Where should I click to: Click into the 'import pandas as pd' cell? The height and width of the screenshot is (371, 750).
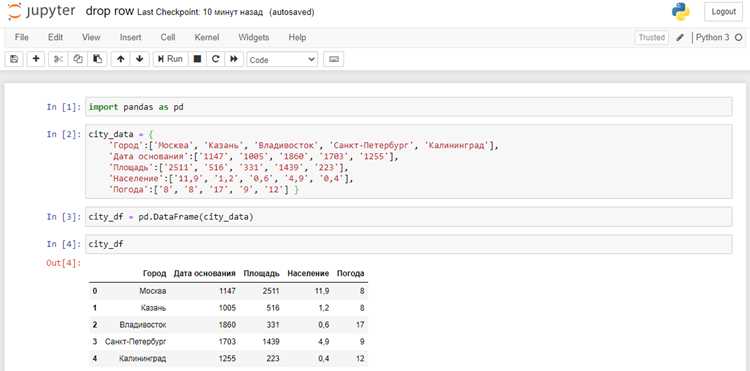(x=408, y=107)
